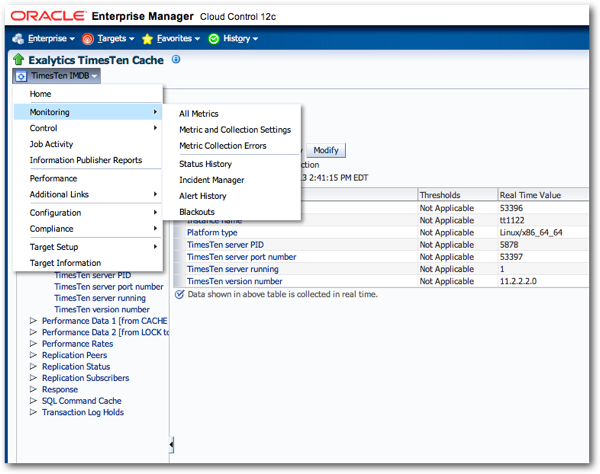Viewport: 600px width, 474px height.
Task: Select Home in the TimesTen menu
Action: tap(88, 94)
